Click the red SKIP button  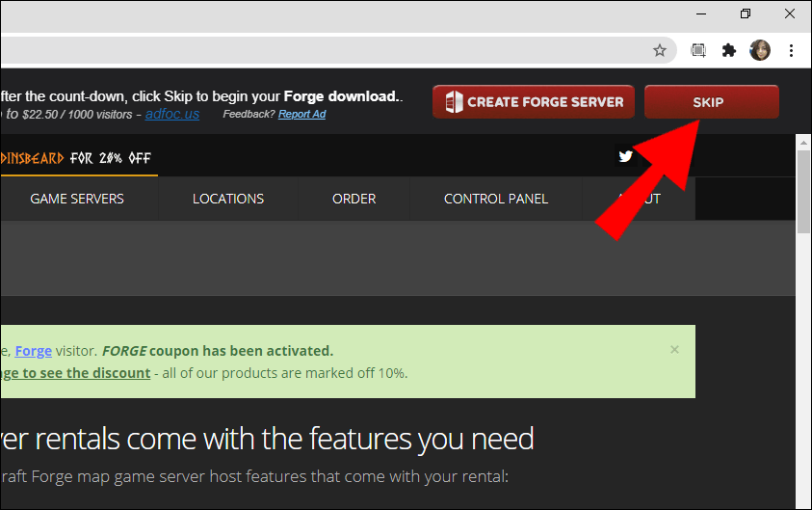pyautogui.click(x=712, y=102)
